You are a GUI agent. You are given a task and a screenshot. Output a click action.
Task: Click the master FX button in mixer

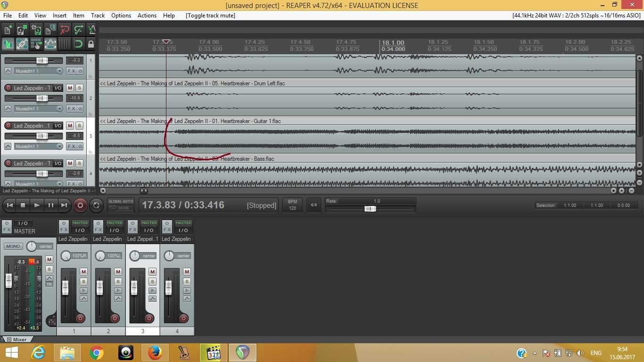(x=7, y=230)
